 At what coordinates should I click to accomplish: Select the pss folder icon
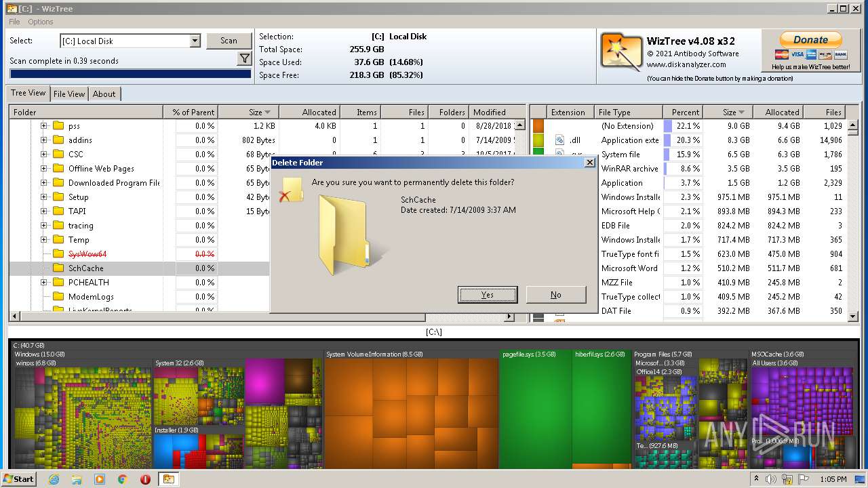point(58,126)
